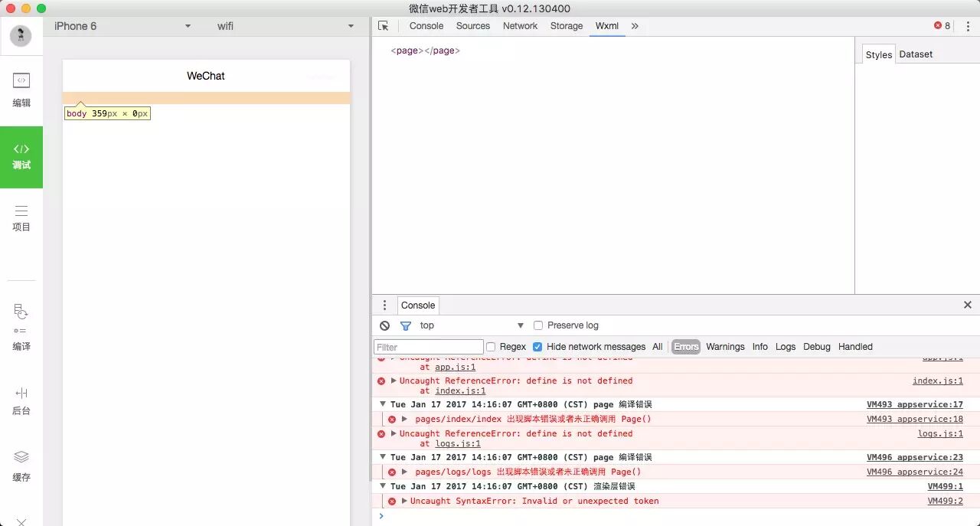Filter by Handled level
The height and width of the screenshot is (526, 980).
click(855, 347)
